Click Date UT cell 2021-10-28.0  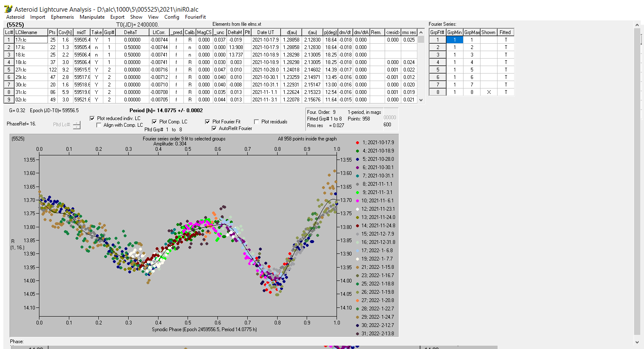coord(266,70)
